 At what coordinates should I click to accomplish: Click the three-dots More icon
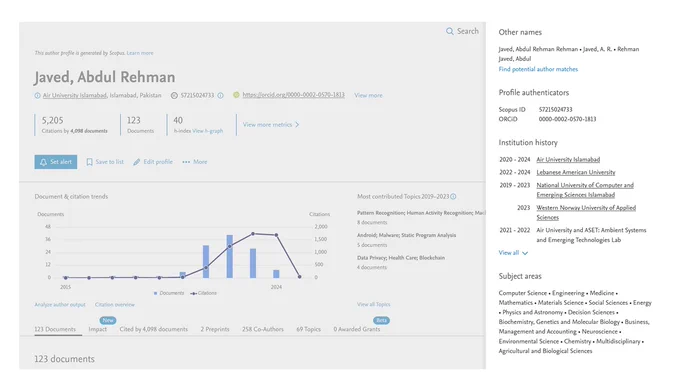coord(186,162)
